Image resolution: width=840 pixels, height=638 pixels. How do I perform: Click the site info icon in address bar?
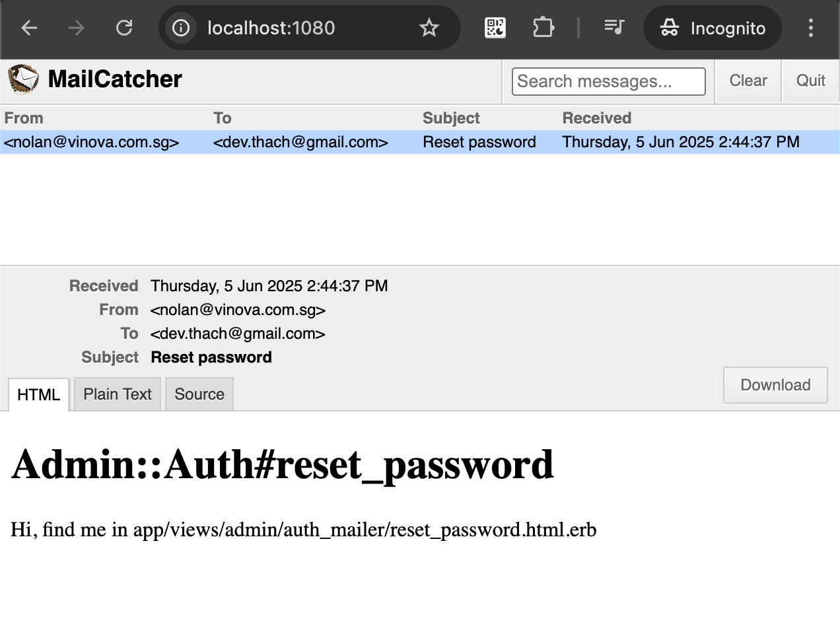coord(181,28)
